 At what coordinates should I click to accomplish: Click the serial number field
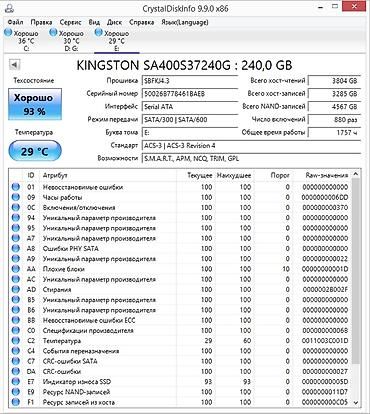coord(190,94)
